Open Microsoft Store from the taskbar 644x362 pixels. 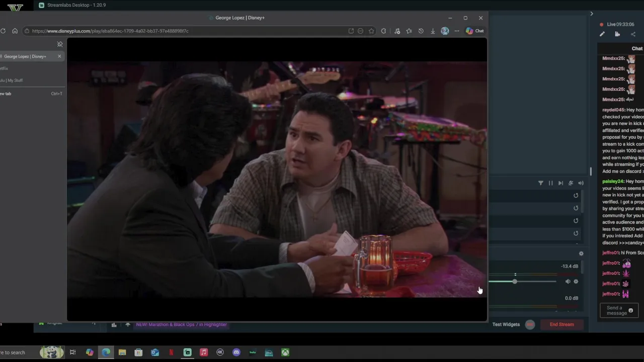[138, 352]
